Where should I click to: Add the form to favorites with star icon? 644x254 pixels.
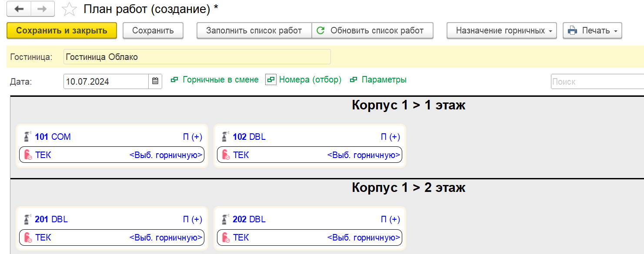[x=69, y=9]
